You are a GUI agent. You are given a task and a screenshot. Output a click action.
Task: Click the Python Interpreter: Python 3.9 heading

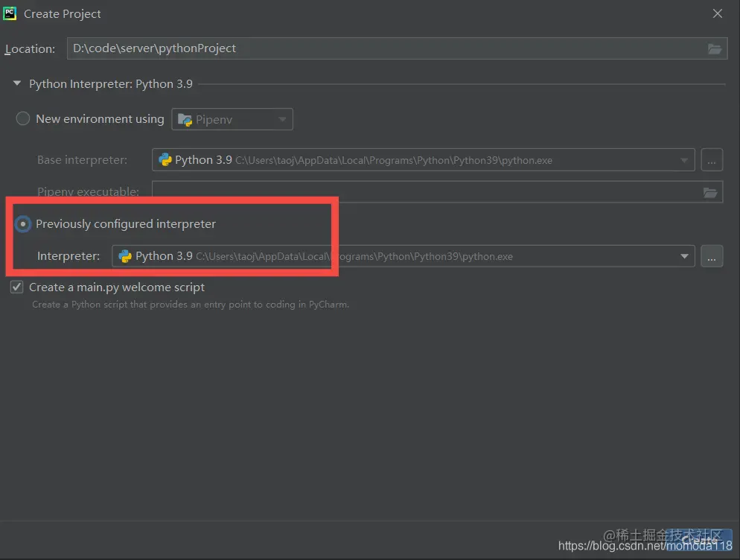coord(111,84)
